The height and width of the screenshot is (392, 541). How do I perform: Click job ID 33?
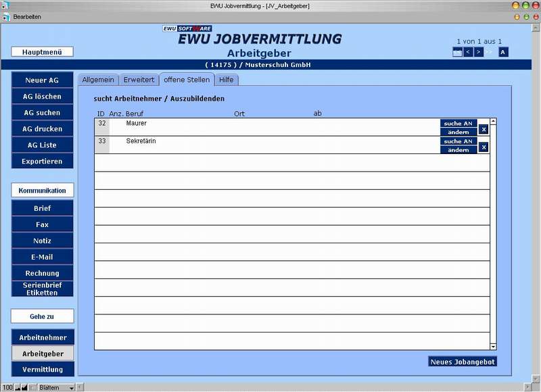102,141
